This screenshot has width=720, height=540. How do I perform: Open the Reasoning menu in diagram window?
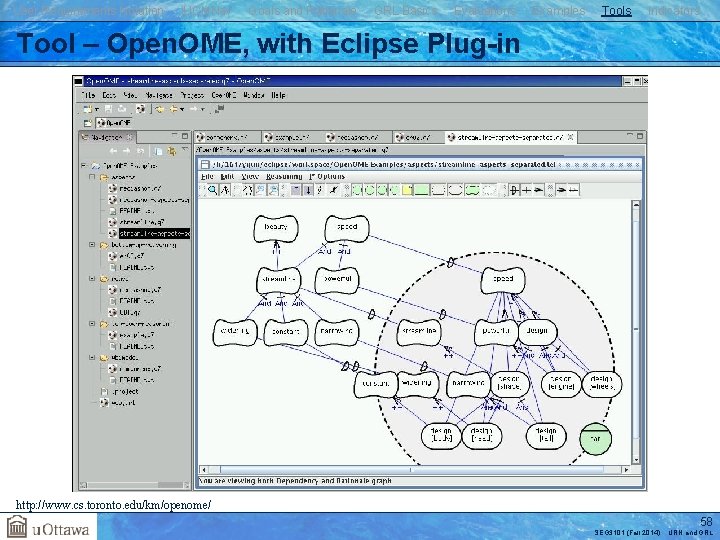tap(284, 176)
